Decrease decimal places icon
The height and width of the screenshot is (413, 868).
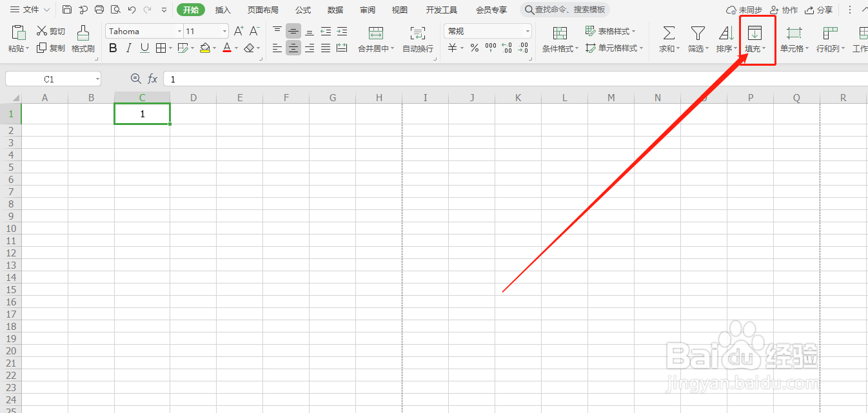[524, 48]
